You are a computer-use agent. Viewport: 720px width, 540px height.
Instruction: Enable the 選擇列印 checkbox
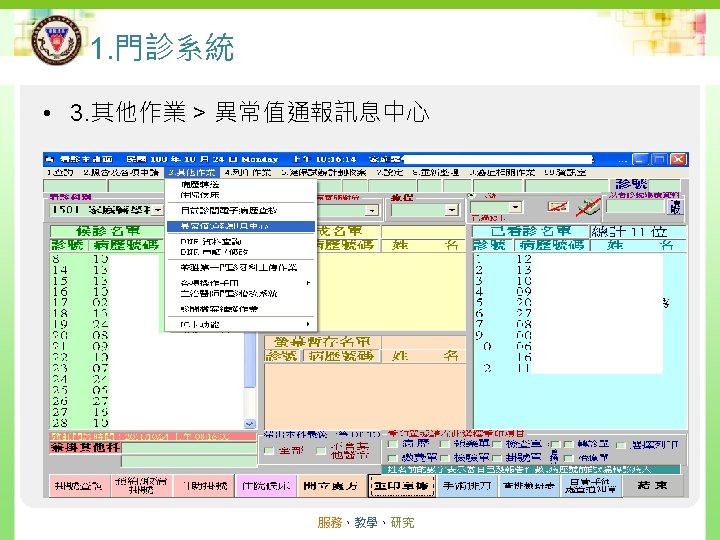620,444
